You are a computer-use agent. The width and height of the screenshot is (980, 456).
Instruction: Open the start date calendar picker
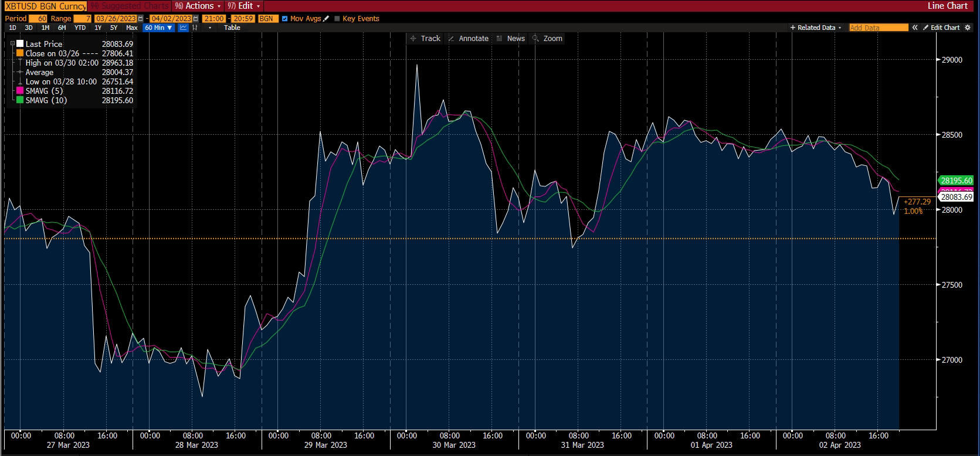click(140, 19)
